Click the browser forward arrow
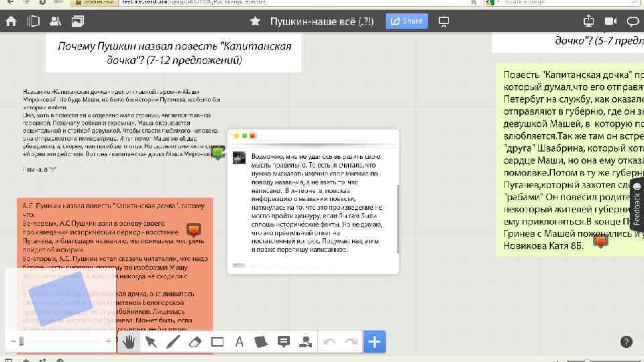This screenshot has height=362, width=644. click(x=26, y=2)
